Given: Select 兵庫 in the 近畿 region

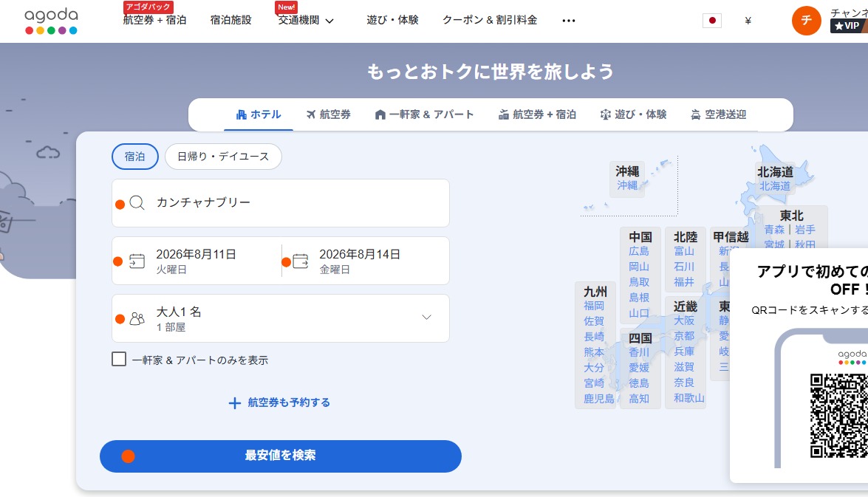Looking at the screenshot, I should tap(684, 352).
